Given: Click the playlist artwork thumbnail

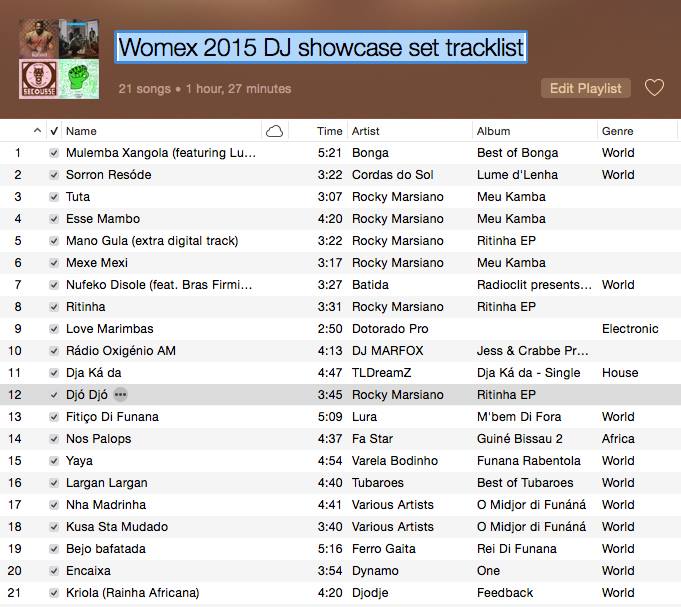Looking at the screenshot, I should 59,59.
